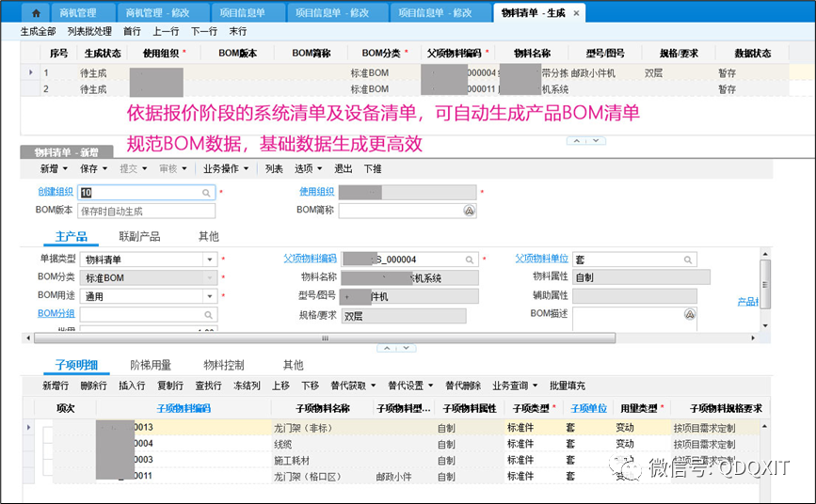Tick the checkbox on 施工耗材 row
Viewport: 816px width, 504px height.
(48, 460)
